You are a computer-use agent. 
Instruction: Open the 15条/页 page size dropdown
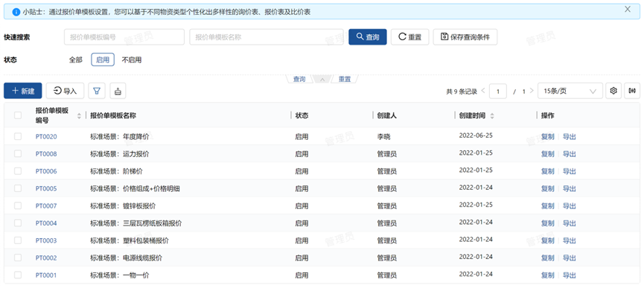(570, 91)
